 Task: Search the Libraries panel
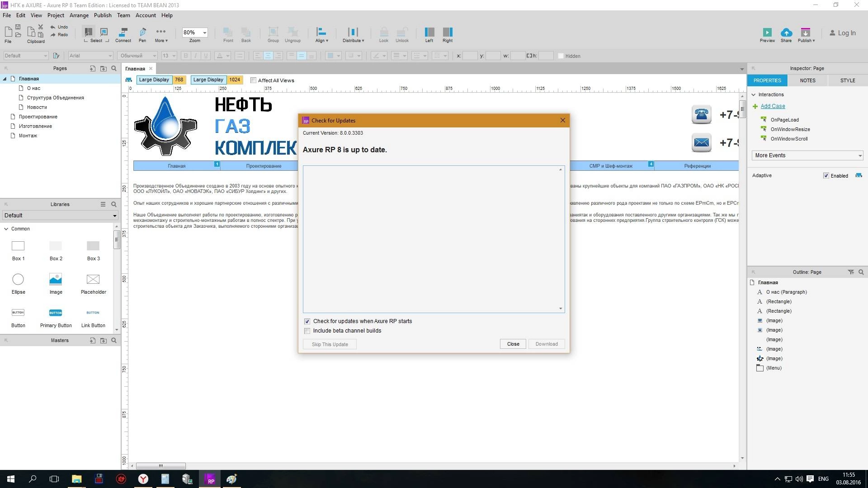[x=114, y=204]
